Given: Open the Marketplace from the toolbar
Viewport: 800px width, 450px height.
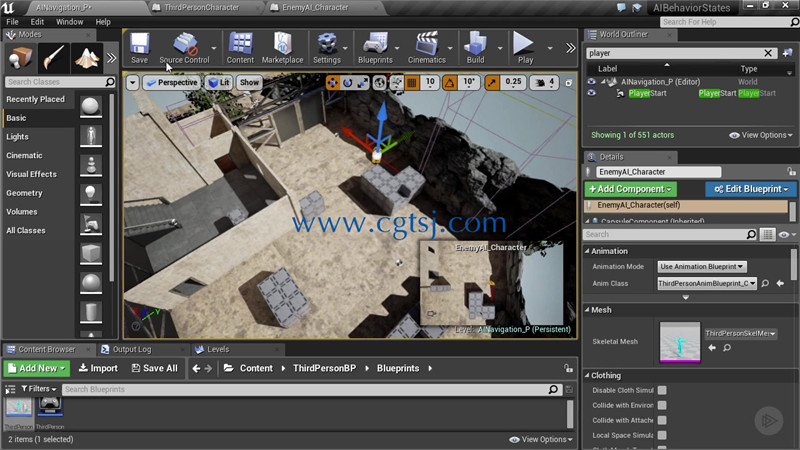Looking at the screenshot, I should [x=283, y=48].
